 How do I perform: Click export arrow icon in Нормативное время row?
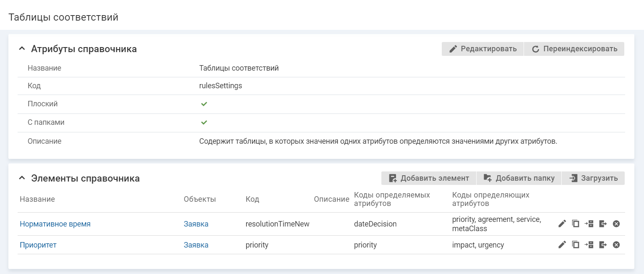(603, 224)
